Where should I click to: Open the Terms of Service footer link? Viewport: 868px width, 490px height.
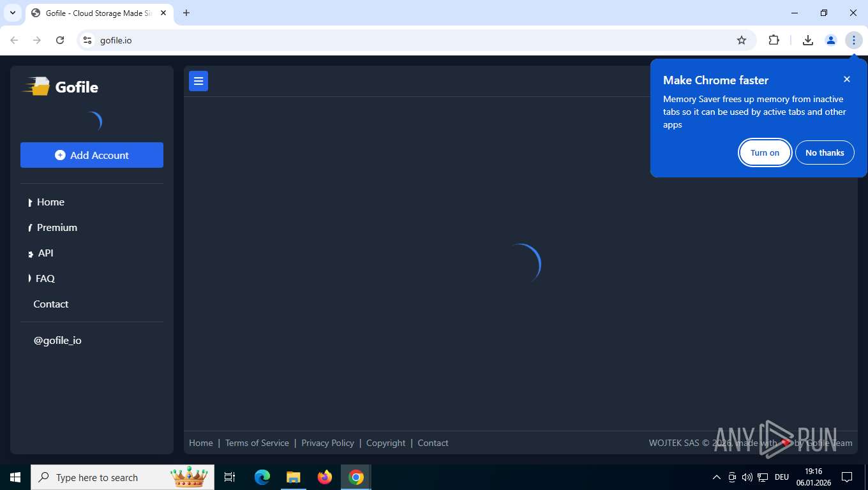coord(257,443)
